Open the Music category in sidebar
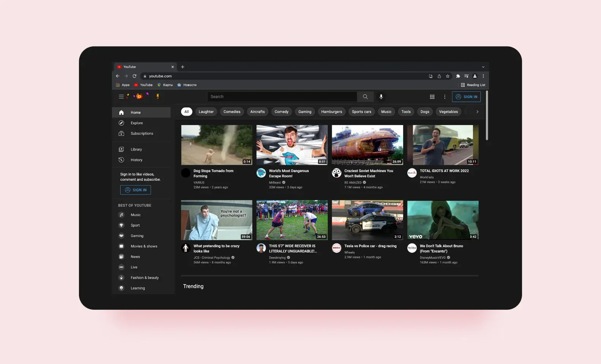Image resolution: width=601 pixels, height=364 pixels. (x=141, y=215)
